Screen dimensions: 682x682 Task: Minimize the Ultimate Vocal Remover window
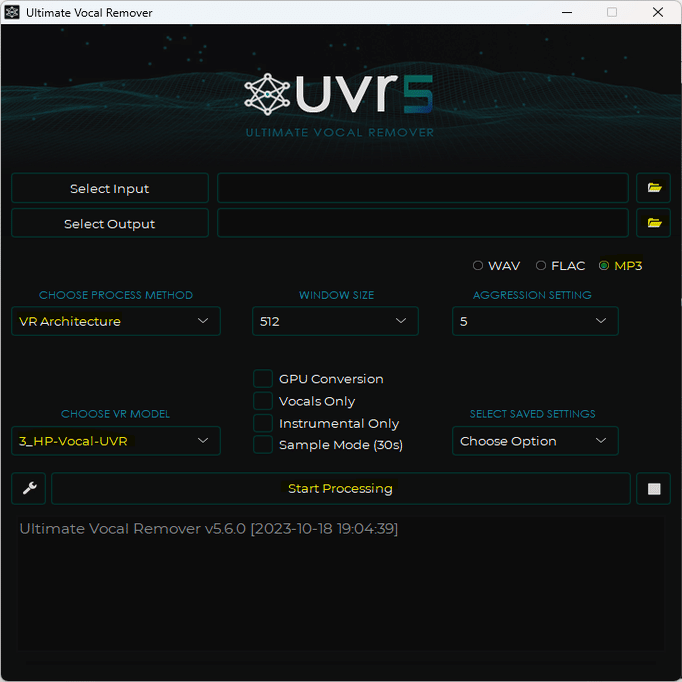(x=567, y=12)
